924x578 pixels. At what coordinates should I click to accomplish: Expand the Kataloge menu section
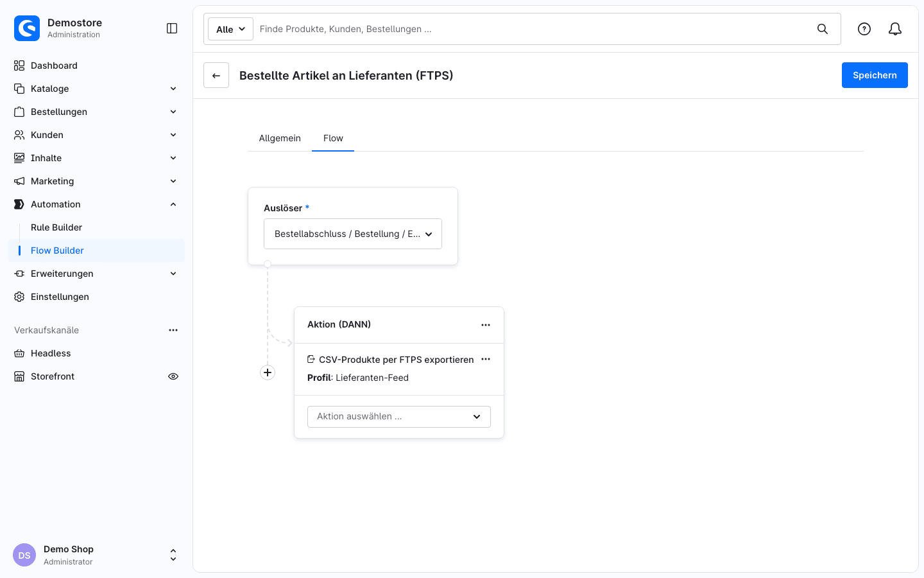(x=173, y=89)
